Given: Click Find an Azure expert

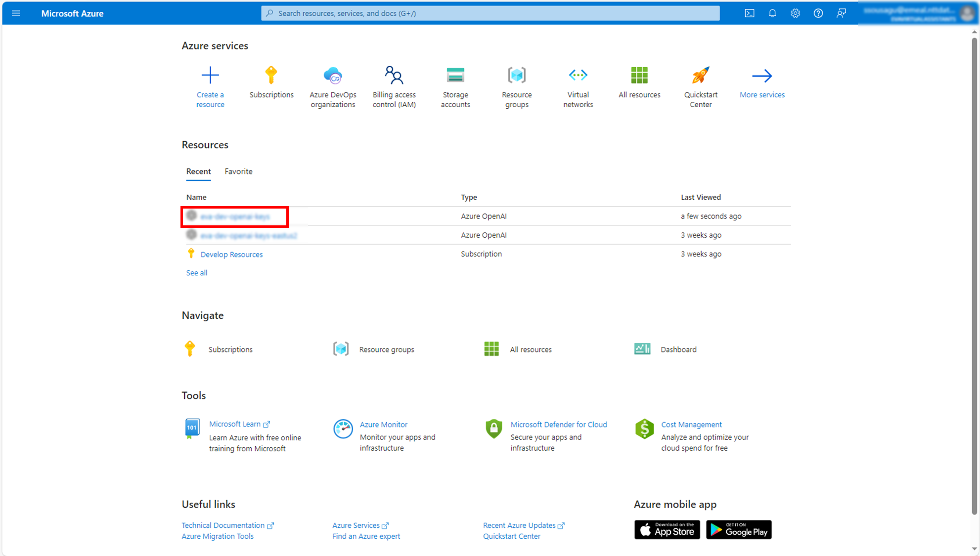Looking at the screenshot, I should 366,536.
